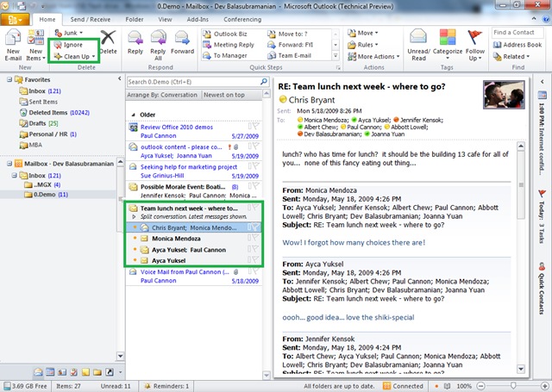552x392 pixels.
Task: Open the Shortcuts module icon
Action: (110, 372)
